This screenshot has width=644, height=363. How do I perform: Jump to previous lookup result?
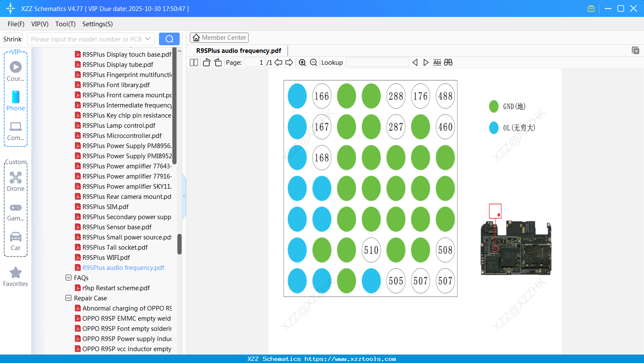[415, 63]
